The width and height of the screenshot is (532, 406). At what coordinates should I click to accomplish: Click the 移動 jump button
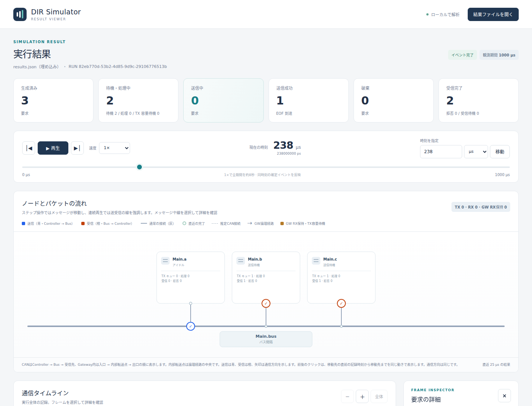500,152
